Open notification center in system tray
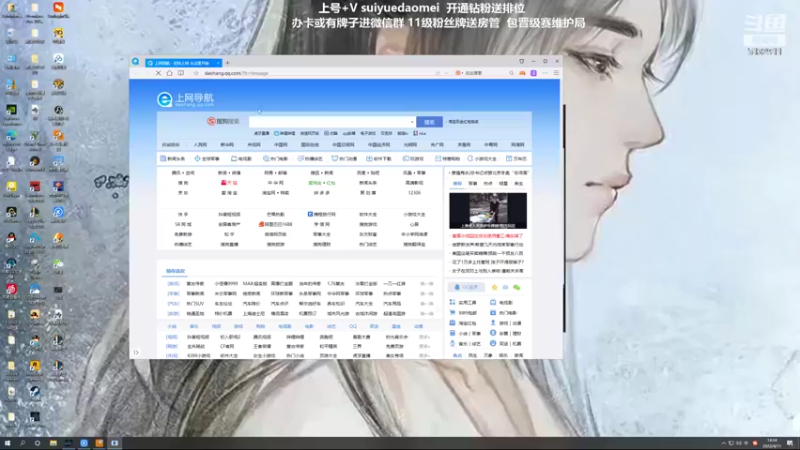 [790, 443]
